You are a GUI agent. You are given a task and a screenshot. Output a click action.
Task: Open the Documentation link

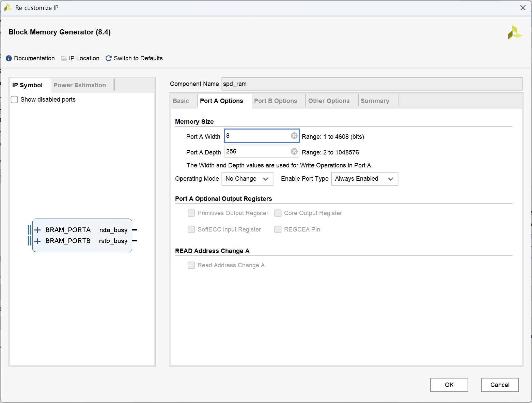pyautogui.click(x=34, y=58)
